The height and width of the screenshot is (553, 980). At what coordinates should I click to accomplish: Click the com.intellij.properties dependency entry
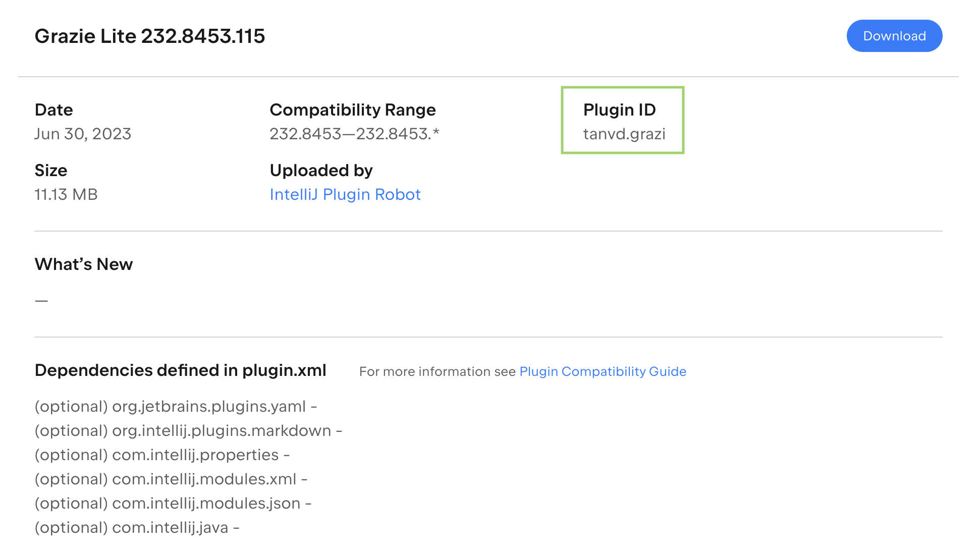coord(162,455)
